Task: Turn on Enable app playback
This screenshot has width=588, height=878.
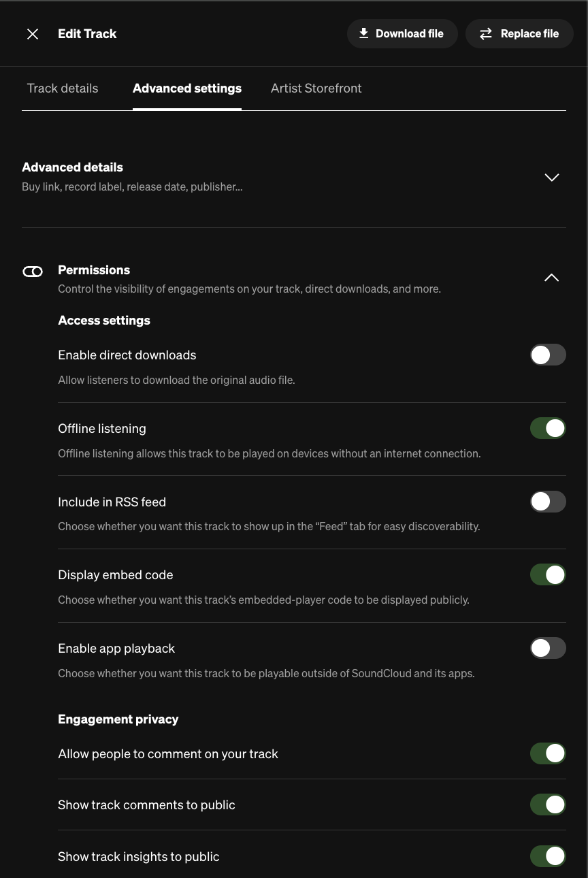Action: (548, 648)
